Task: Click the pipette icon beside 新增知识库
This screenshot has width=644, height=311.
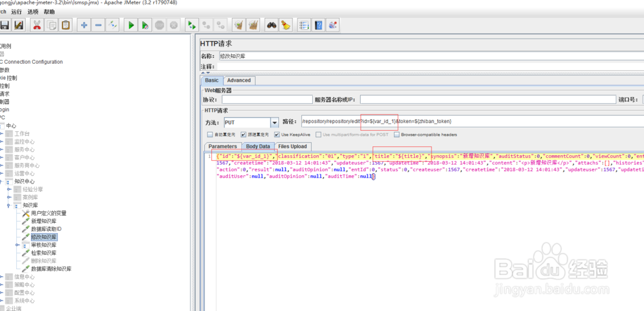Action: [26, 221]
